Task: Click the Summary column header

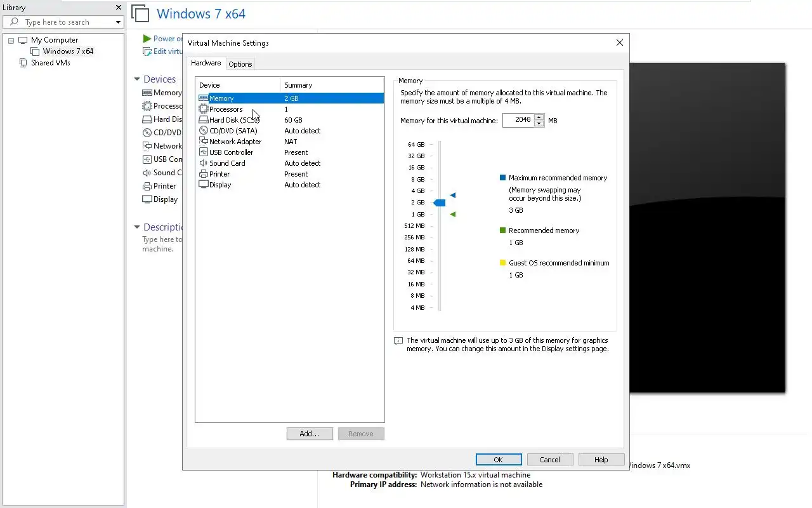Action: [332, 85]
